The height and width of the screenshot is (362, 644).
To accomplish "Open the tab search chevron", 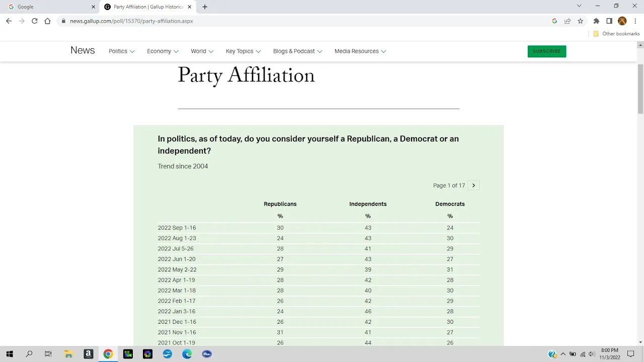I will point(579,6).
